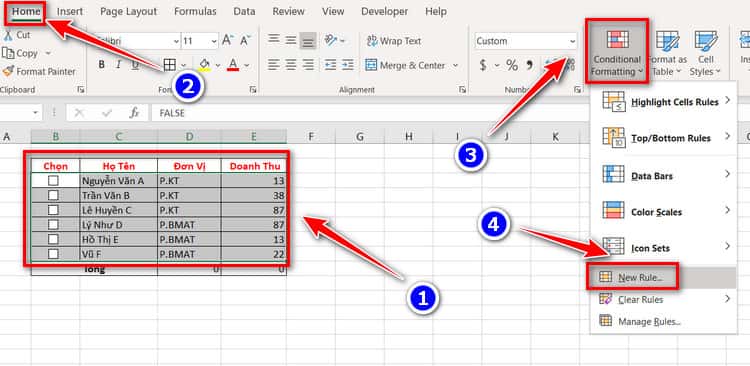Click Merge & Center button
This screenshot has width=750, height=366.
(406, 65)
